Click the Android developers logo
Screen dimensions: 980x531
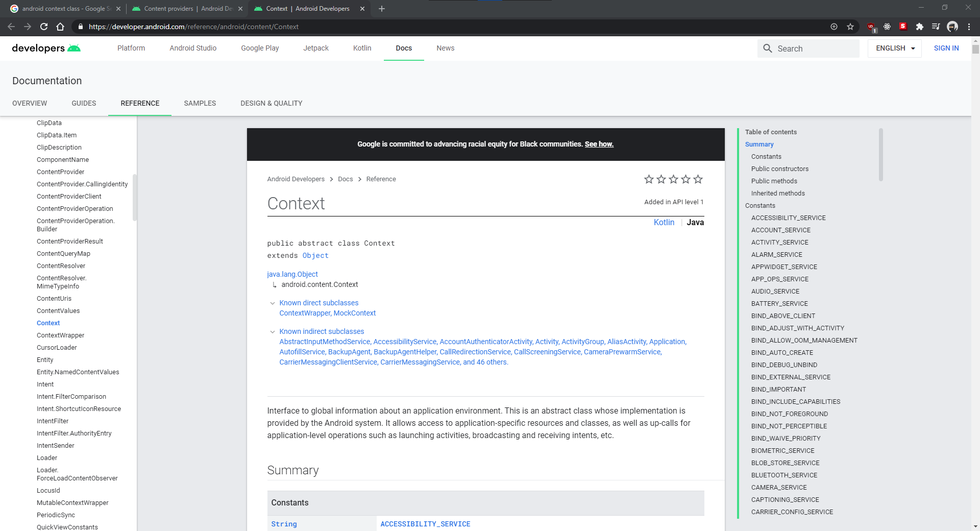click(46, 48)
